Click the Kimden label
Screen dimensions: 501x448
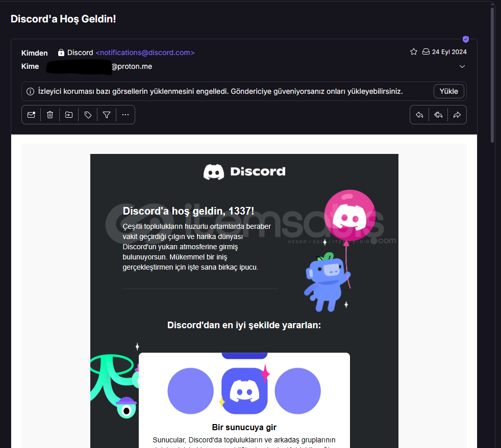[35, 53]
